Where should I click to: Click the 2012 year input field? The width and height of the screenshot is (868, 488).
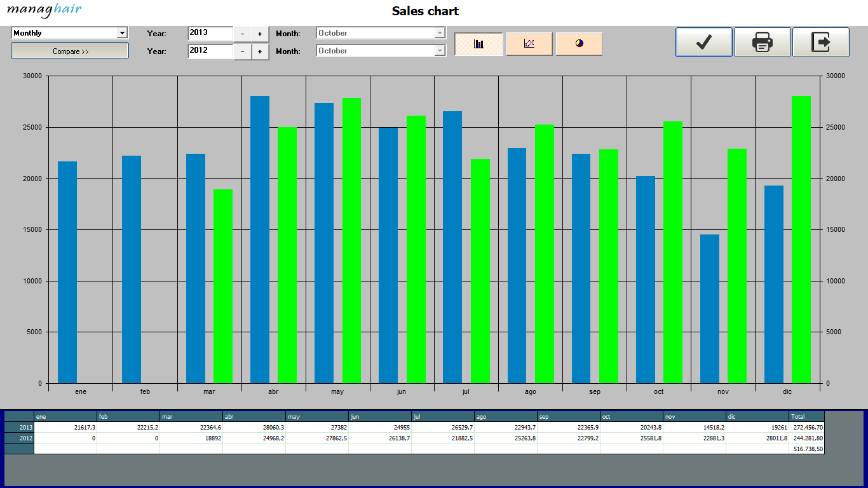[x=210, y=51]
